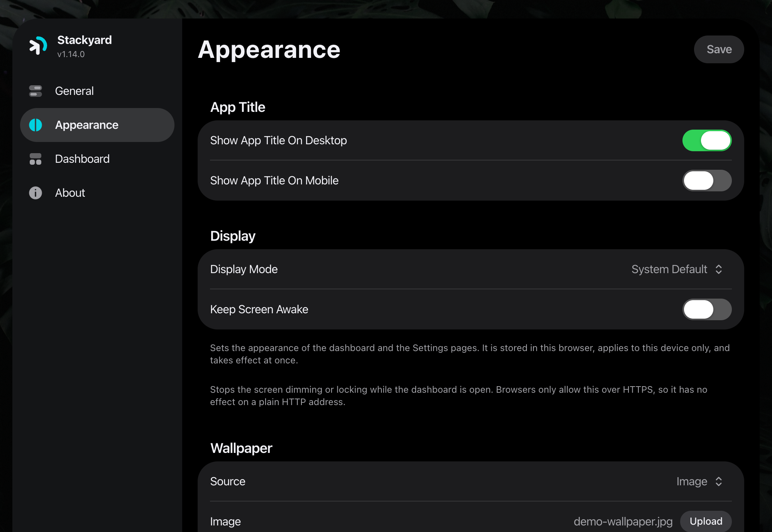The height and width of the screenshot is (532, 772).
Task: Click the 'Stops the screen dimming' note
Action: click(459, 396)
